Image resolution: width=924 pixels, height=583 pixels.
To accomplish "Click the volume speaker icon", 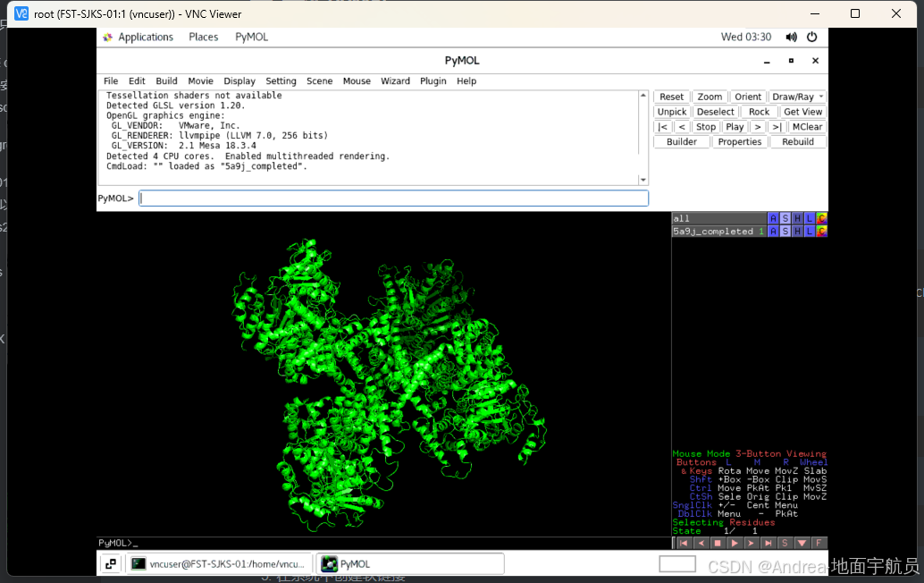I will click(791, 38).
